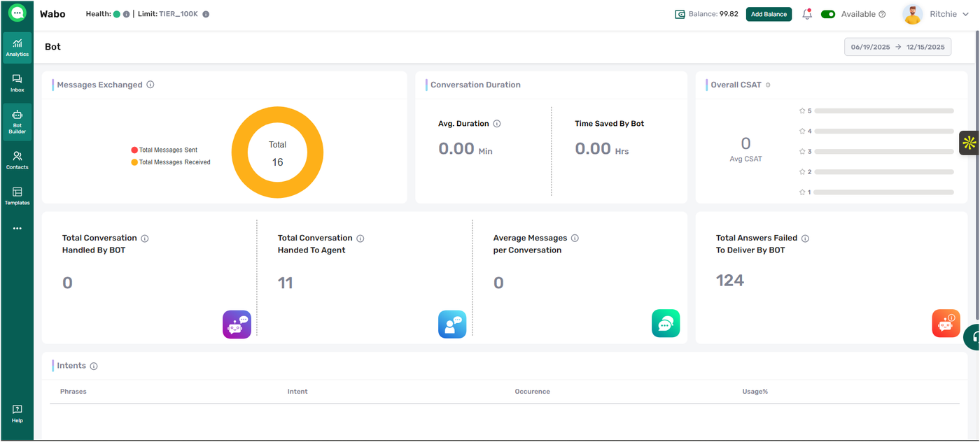Click the orange donut chart ring
This screenshot has height=442, width=980.
point(239,152)
